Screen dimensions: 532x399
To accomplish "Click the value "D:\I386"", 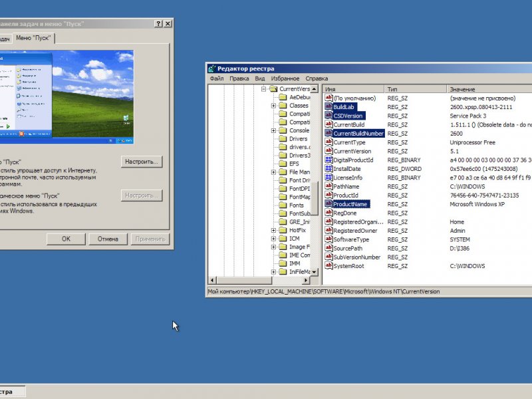I will tap(460, 248).
